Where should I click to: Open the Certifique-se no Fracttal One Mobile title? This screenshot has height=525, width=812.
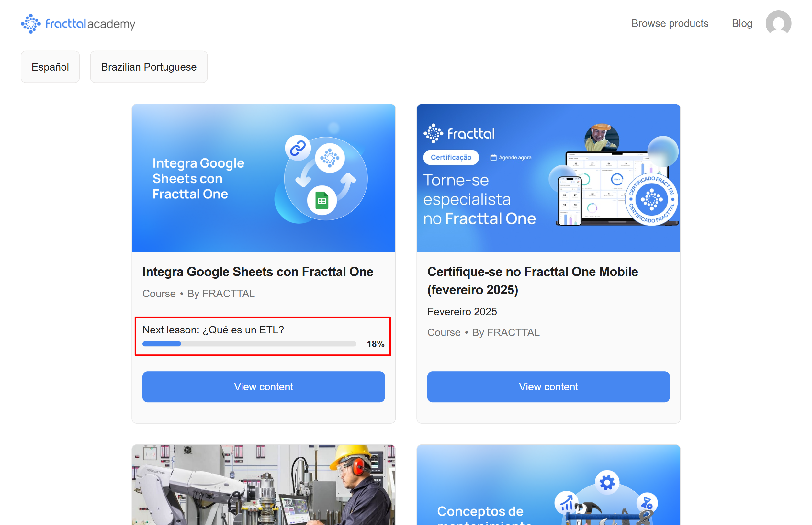[532, 281]
